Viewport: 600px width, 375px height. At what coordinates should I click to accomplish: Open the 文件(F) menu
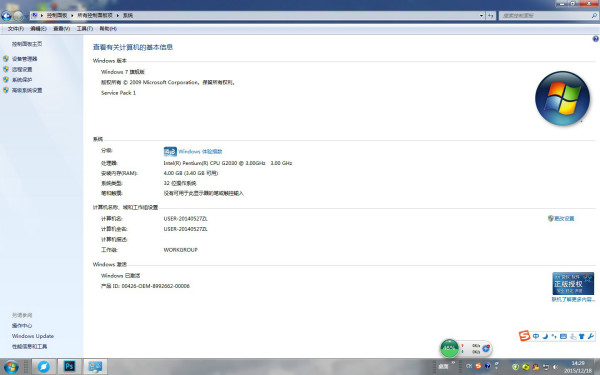click(x=16, y=29)
